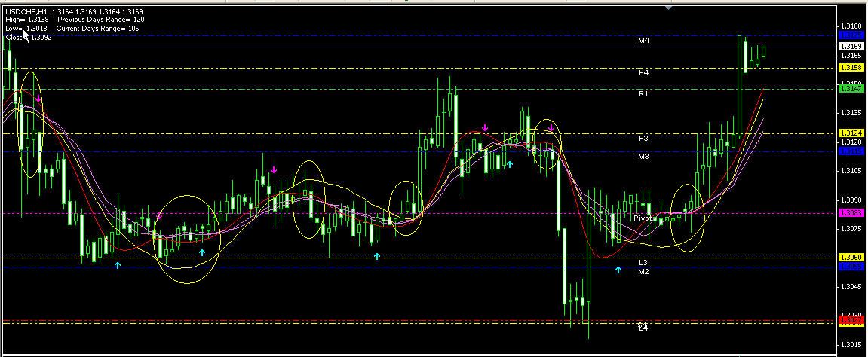Click the R1 resistance label

pyautogui.click(x=643, y=94)
